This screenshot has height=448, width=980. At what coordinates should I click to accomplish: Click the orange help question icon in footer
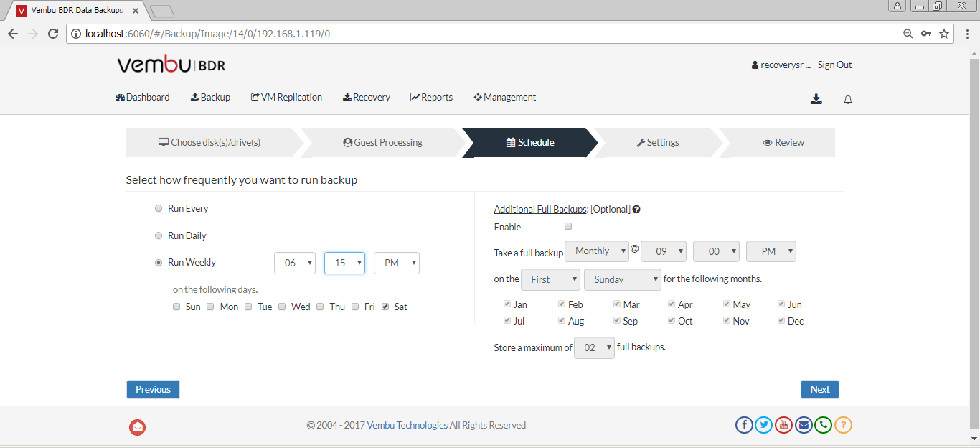click(x=843, y=425)
